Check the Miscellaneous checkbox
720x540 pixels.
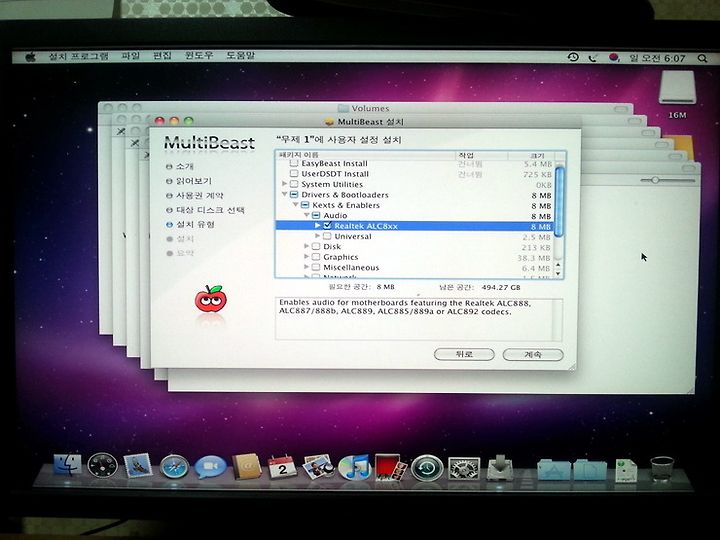[316, 268]
